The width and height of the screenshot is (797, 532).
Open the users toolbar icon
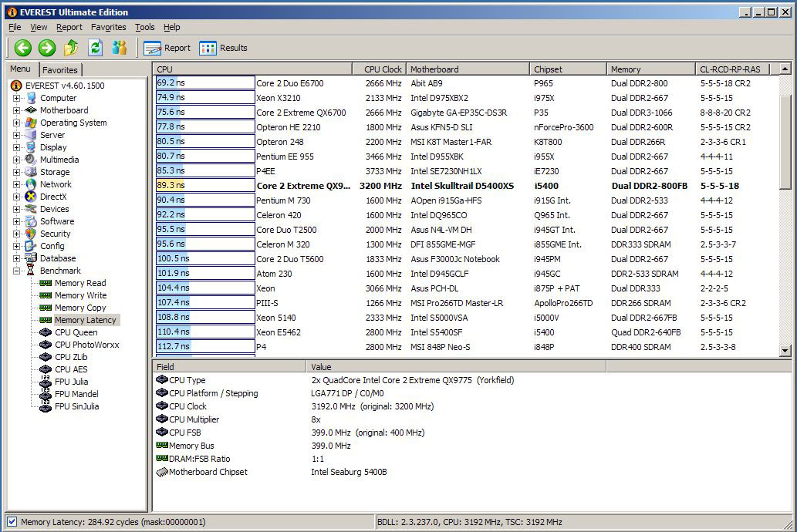pyautogui.click(x=120, y=48)
